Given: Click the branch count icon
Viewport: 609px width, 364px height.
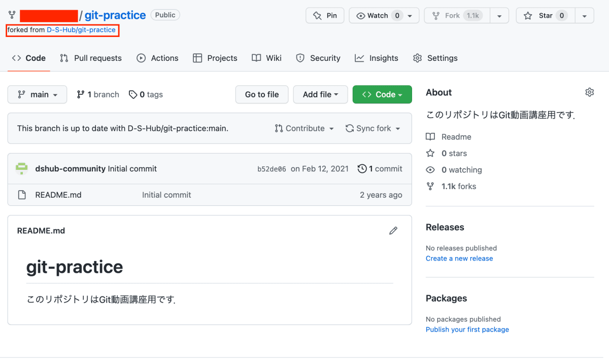Looking at the screenshot, I should coord(80,95).
